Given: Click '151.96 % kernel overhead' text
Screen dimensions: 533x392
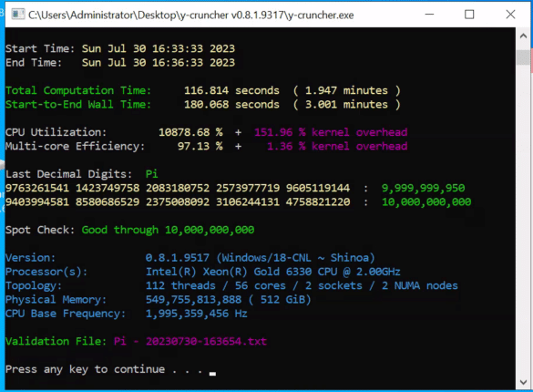Looking at the screenshot, I should tap(331, 132).
